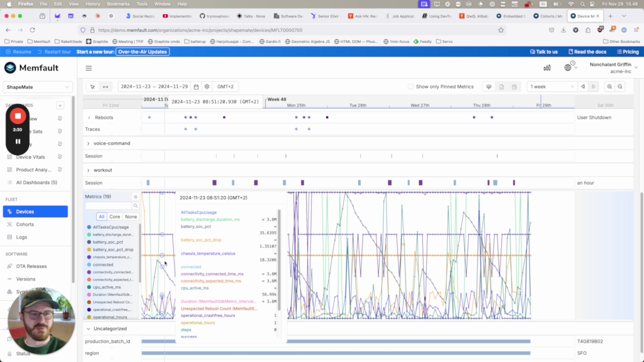Open timeline settings gear next to GMT+2
Screen dimensions: 644x362
tap(207, 86)
